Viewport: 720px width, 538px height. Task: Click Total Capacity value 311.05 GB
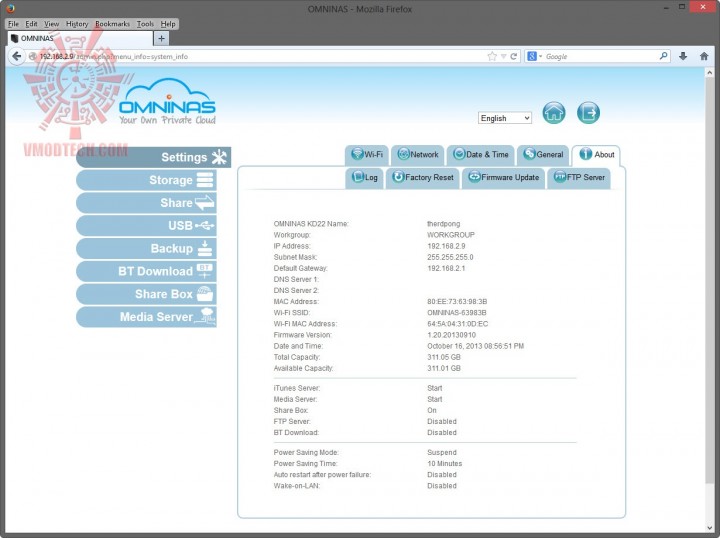coord(444,357)
